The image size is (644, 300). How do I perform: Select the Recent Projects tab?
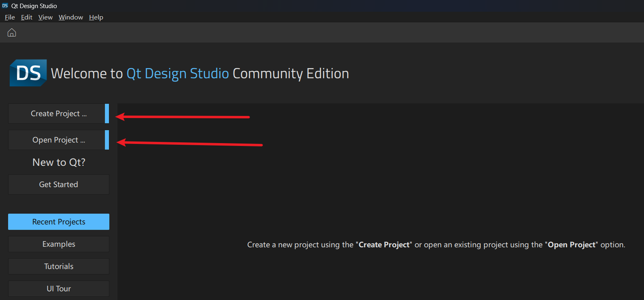click(x=59, y=222)
